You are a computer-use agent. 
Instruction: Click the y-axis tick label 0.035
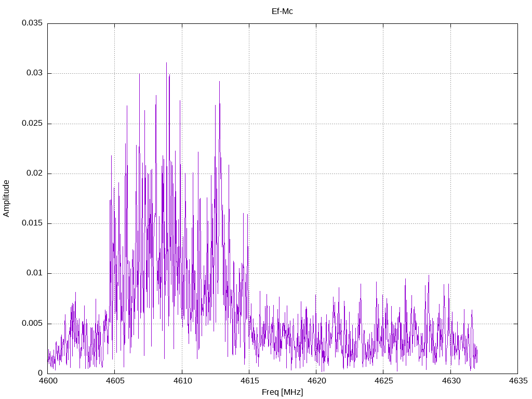pyautogui.click(x=32, y=23)
